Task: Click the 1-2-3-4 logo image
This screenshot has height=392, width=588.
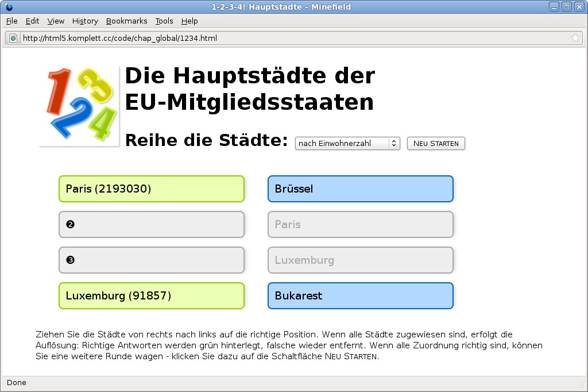Action: click(x=79, y=106)
